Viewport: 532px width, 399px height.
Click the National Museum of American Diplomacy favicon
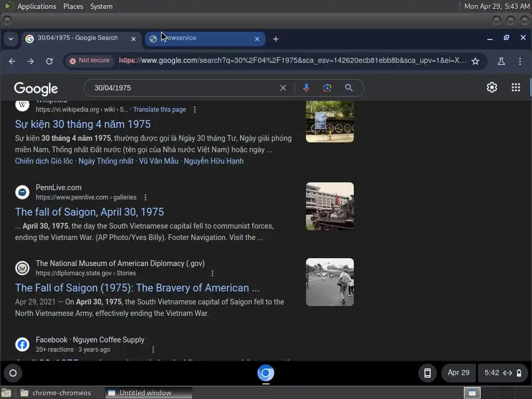(x=22, y=268)
